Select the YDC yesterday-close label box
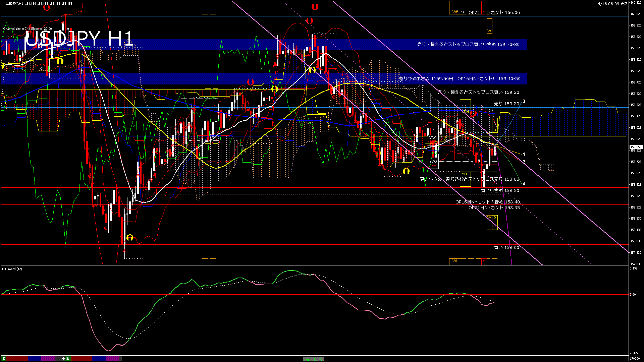The width and height of the screenshot is (644, 362). click(433, 138)
